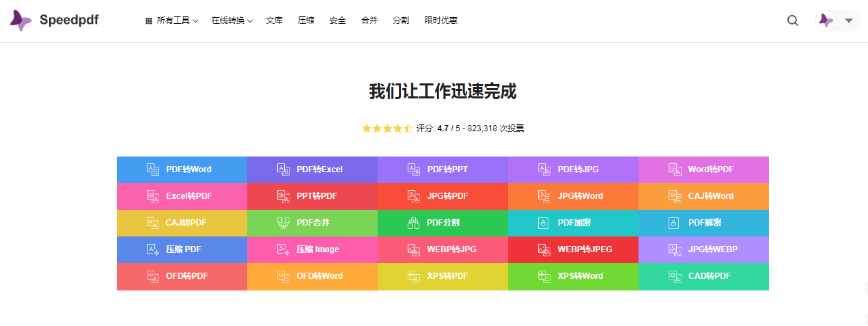
Task: Click the JPG转Word tile icon
Action: coord(544,195)
